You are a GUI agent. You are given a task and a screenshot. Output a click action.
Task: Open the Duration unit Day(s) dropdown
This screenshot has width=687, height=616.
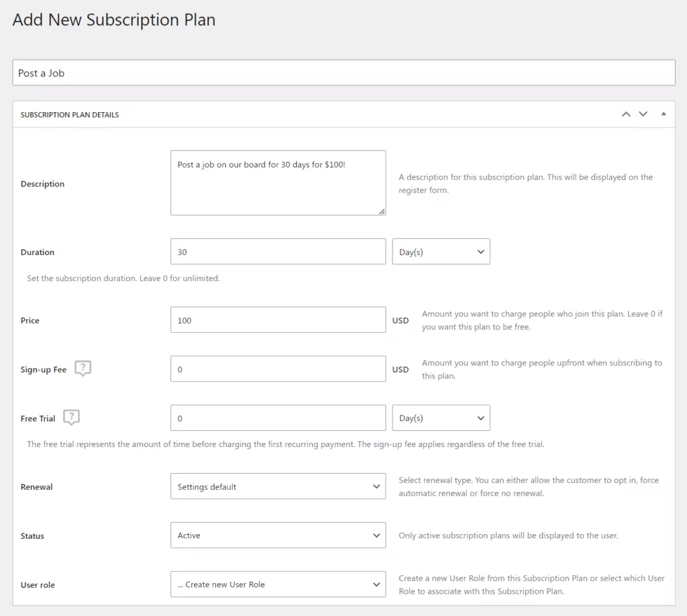tap(441, 252)
